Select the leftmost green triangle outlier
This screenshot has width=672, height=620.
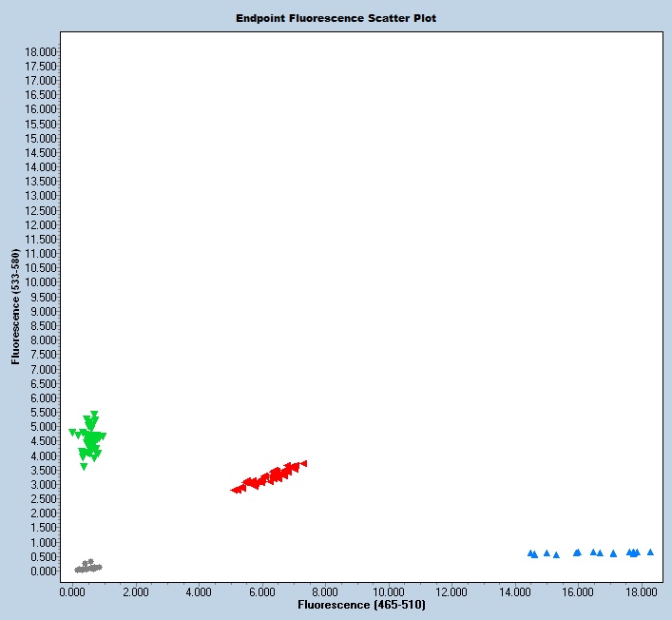tap(72, 433)
